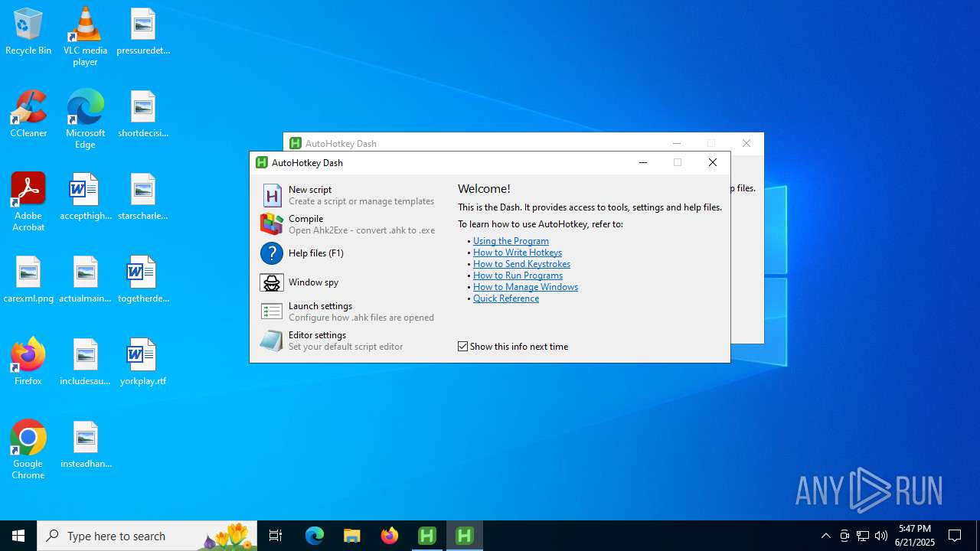Screen dimensions: 980x551
Task: Click the Editor settings icon
Action: [x=272, y=341]
